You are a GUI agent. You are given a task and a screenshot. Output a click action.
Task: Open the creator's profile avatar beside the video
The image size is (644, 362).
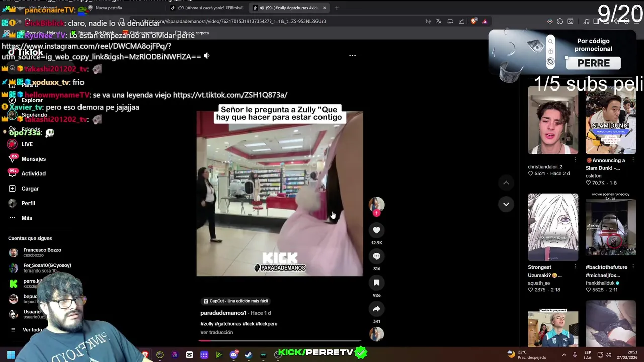coord(376,204)
